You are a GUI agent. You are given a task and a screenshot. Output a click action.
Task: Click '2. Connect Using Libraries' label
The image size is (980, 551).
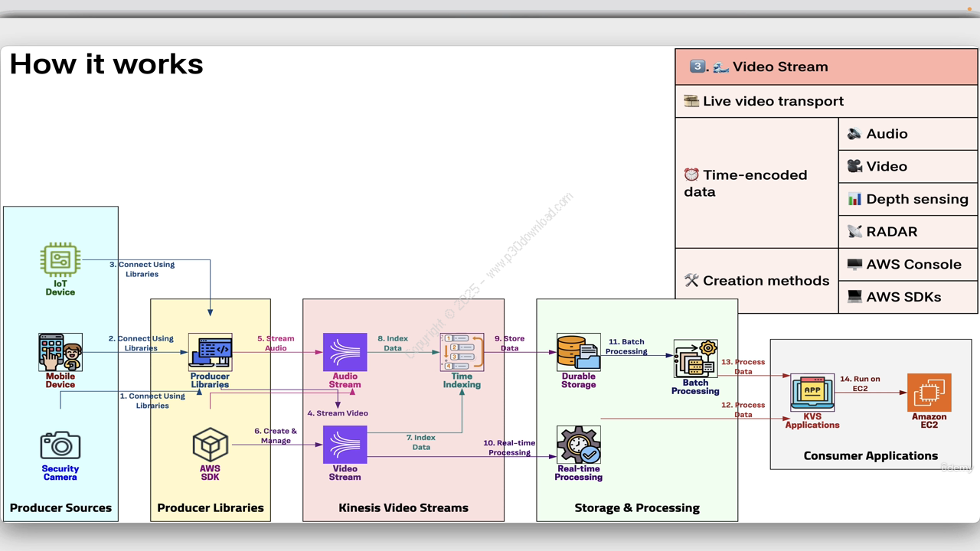point(141,343)
